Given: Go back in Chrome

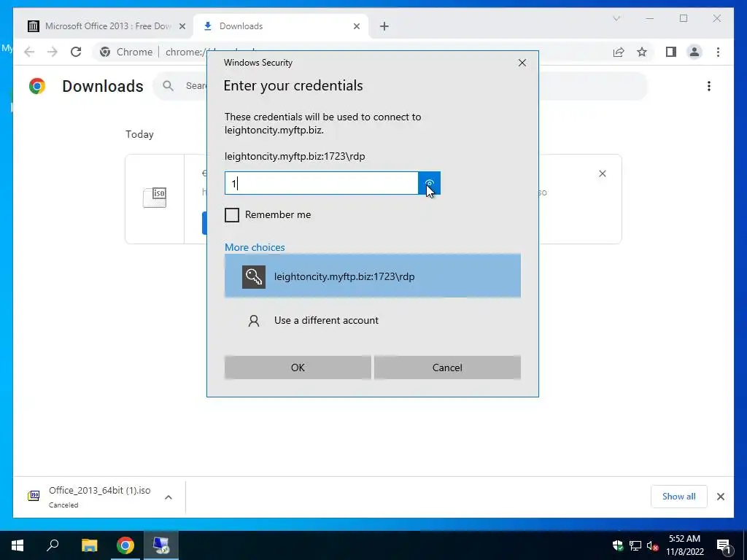Looking at the screenshot, I should click(x=29, y=52).
